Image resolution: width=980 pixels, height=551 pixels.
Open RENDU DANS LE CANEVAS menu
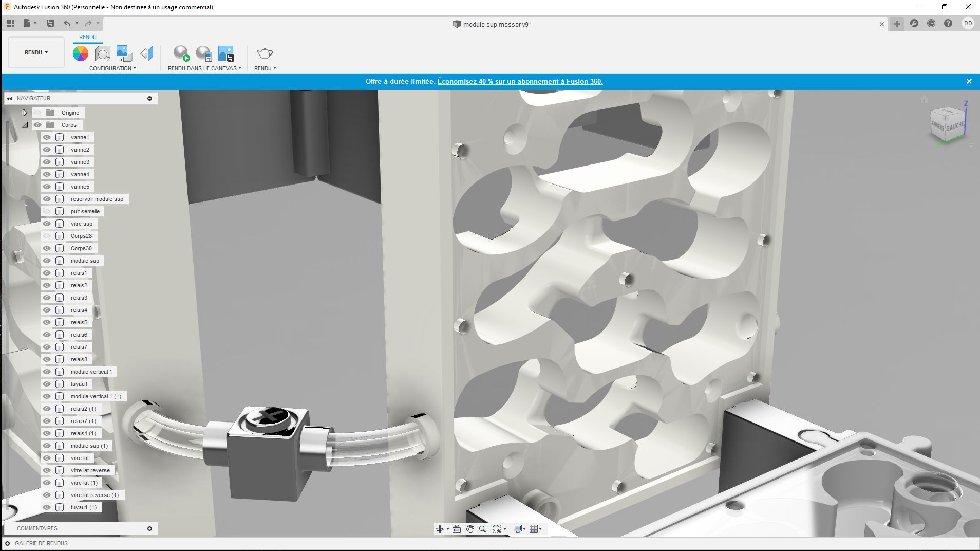pos(204,68)
